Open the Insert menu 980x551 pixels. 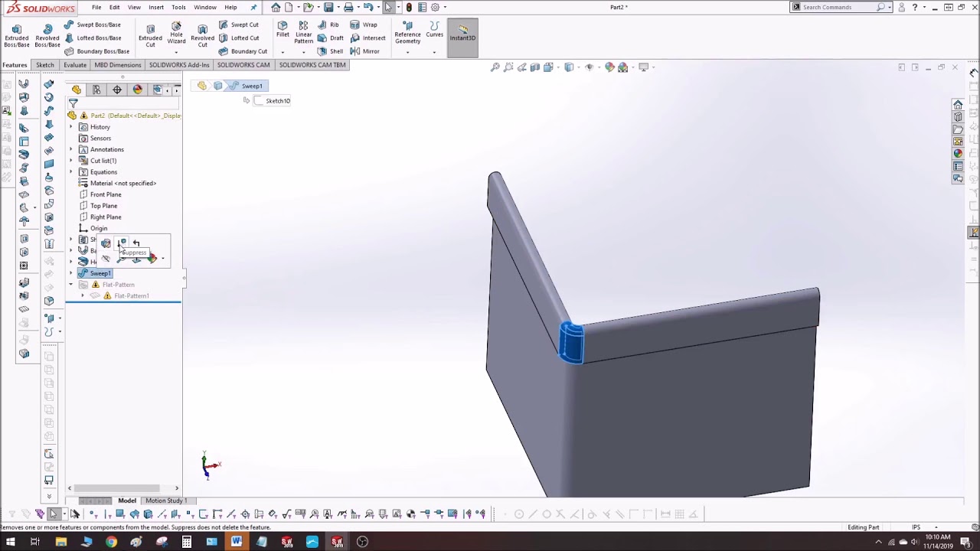click(x=156, y=7)
